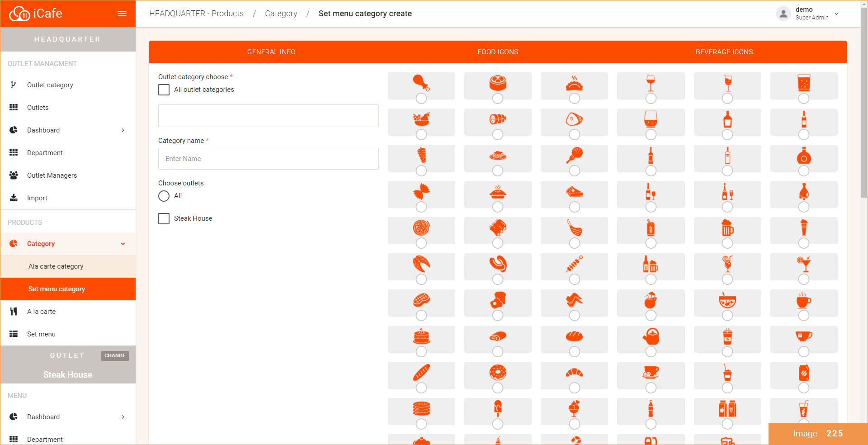Open Outlets sidebar item
The width and height of the screenshot is (868, 445).
(x=68, y=108)
